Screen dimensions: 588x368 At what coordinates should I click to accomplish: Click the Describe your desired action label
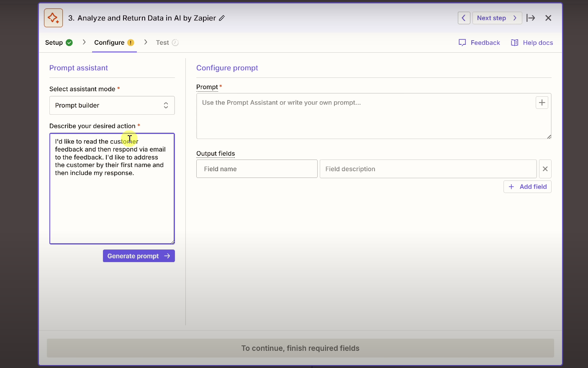[x=92, y=126]
